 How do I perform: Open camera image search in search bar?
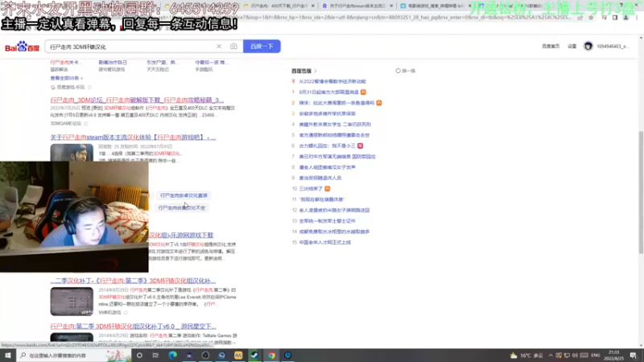coord(233,47)
